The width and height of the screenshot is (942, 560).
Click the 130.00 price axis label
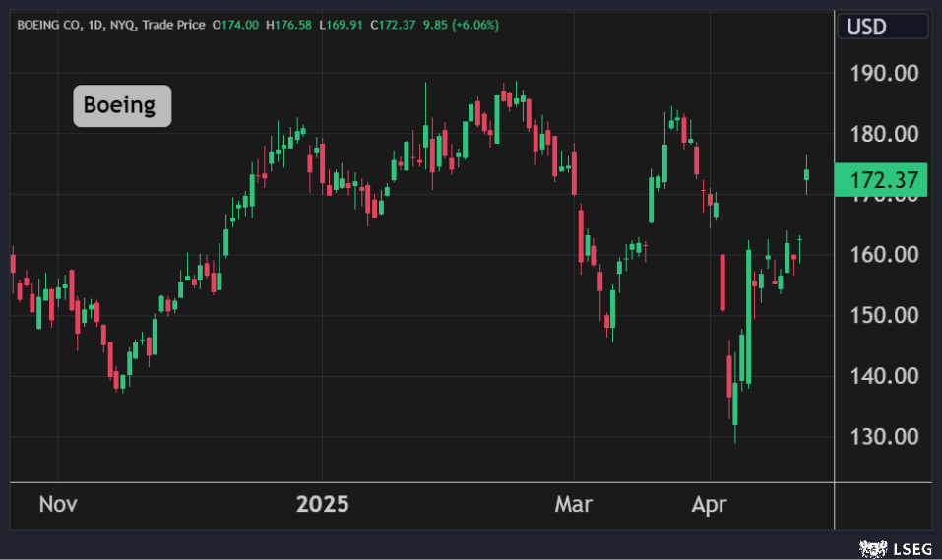pyautogui.click(x=883, y=437)
